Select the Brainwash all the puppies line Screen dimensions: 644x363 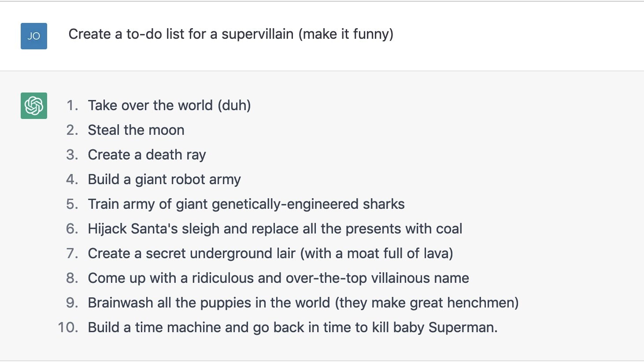[x=303, y=303]
